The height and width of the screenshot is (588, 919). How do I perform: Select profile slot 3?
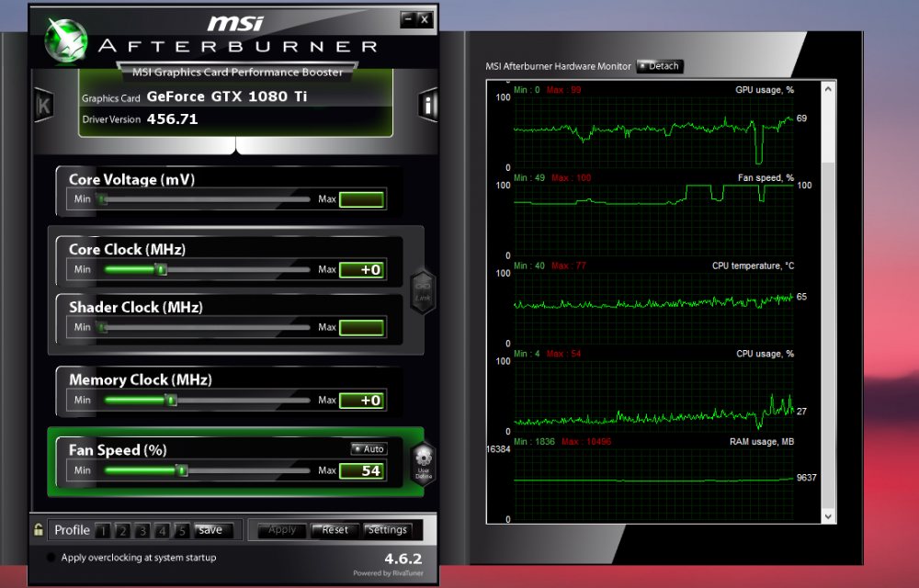pyautogui.click(x=142, y=530)
